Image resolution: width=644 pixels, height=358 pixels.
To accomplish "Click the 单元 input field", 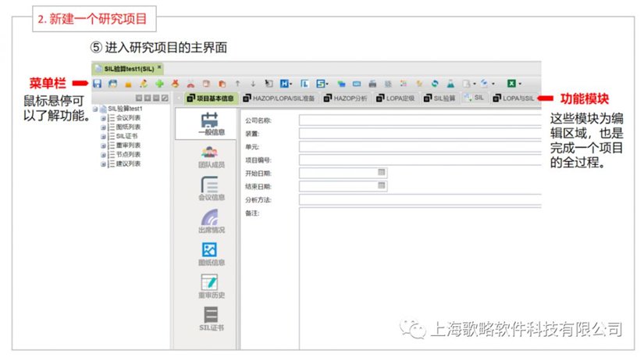I will pos(420,146).
